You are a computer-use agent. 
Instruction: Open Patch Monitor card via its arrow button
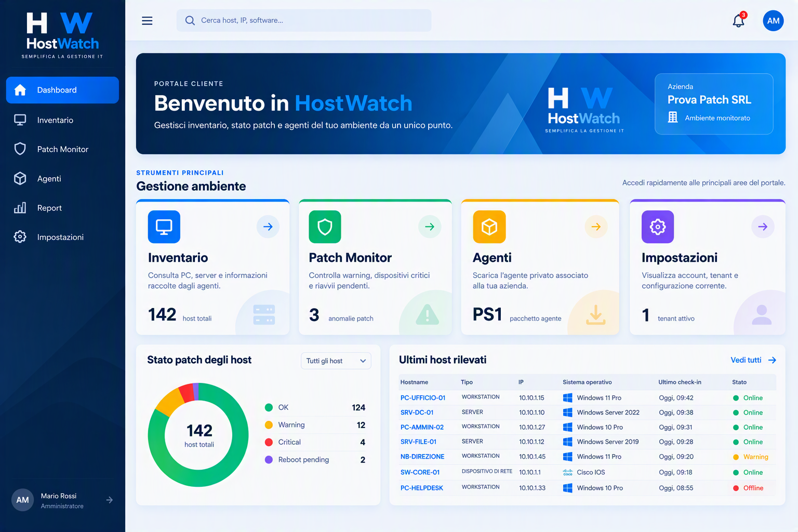pos(430,227)
